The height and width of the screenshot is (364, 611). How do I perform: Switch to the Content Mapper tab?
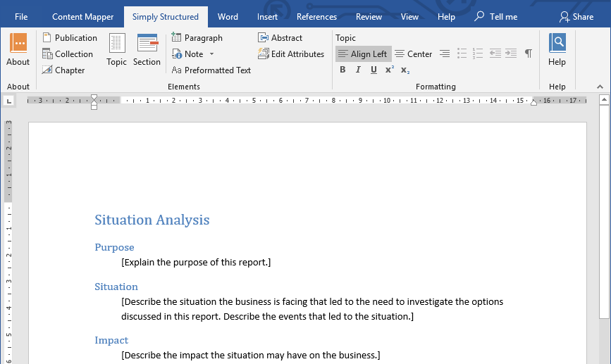pos(82,17)
